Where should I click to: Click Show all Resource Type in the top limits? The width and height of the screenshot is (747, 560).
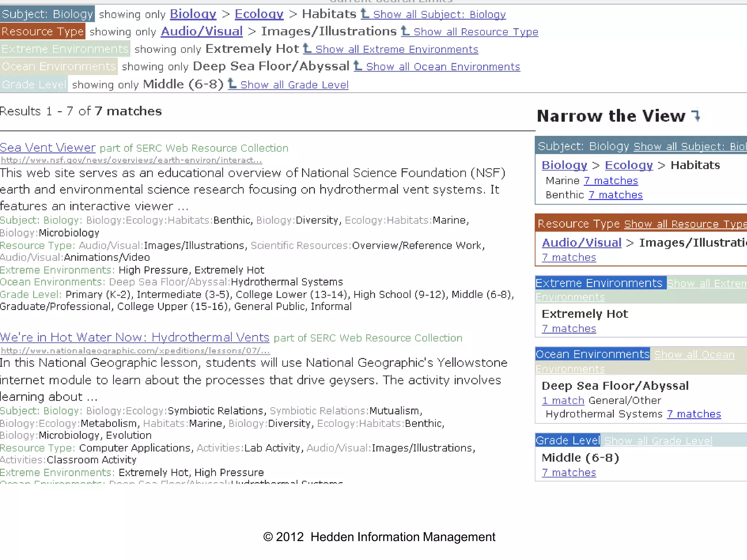(476, 32)
